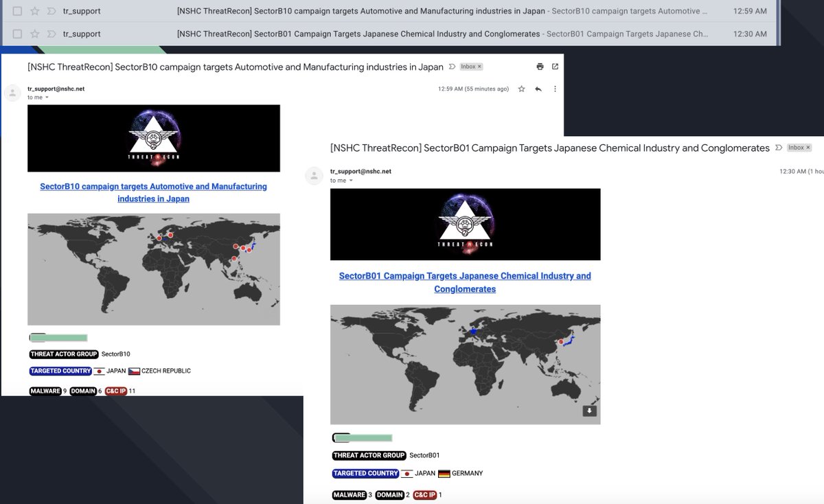This screenshot has width=824, height=504.
Task: Open the SectorB10 campaign report link
Action: [x=153, y=192]
